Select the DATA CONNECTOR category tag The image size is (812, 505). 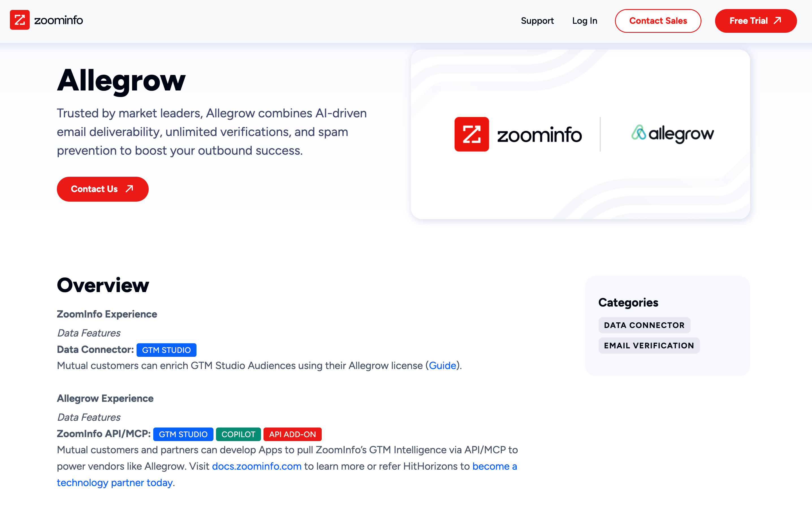pos(644,325)
